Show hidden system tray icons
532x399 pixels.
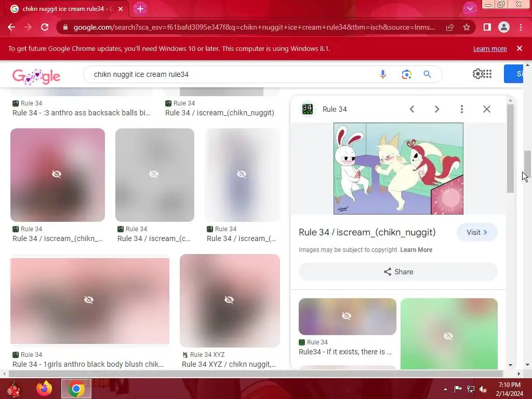[445, 389]
